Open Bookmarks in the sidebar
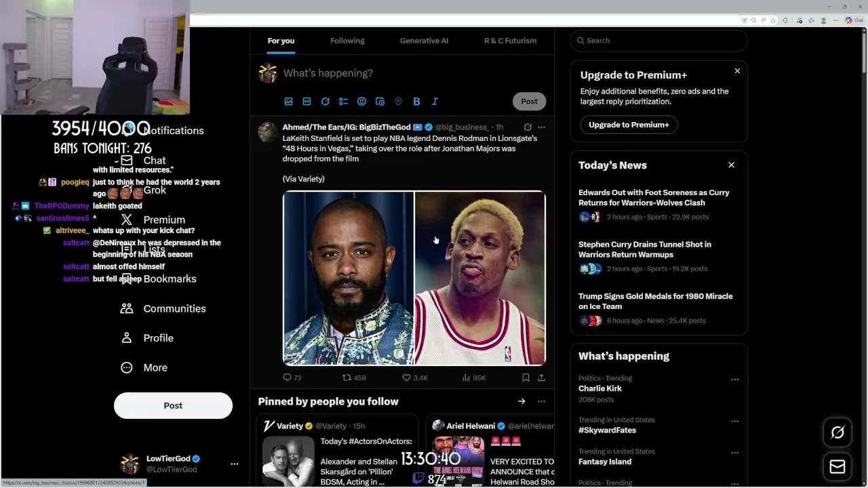The image size is (868, 488). 159,279
